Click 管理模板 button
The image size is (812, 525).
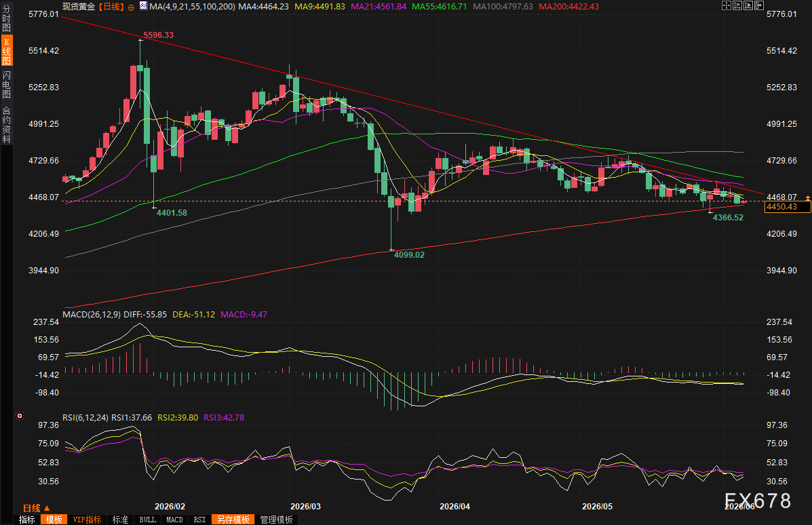click(x=277, y=520)
